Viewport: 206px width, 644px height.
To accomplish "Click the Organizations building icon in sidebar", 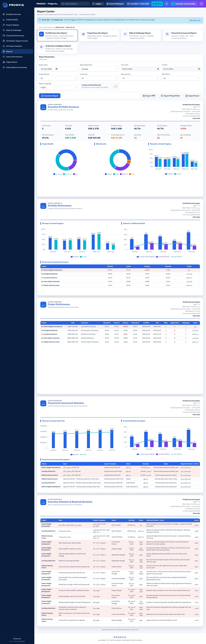I will point(4,62).
